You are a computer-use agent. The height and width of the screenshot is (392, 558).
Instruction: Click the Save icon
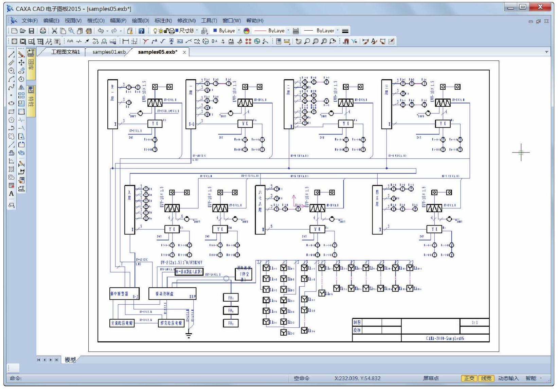click(x=31, y=31)
